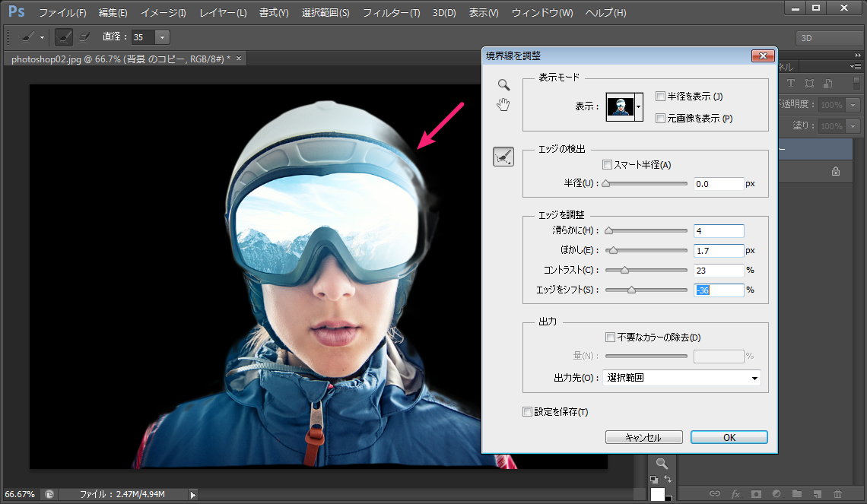This screenshot has height=504, width=867.
Task: Expand the 直径 size dropdown arrow
Action: 162,37
